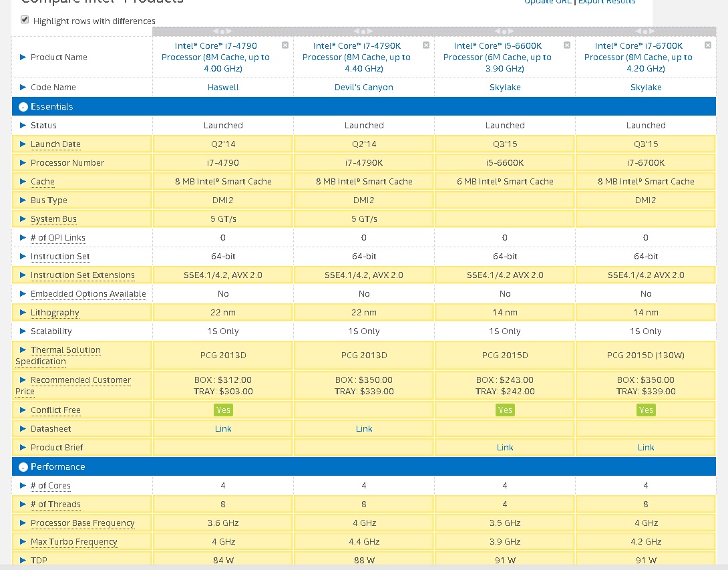Open the Product Brief link for i5-6600K
728x570 pixels.
505,448
